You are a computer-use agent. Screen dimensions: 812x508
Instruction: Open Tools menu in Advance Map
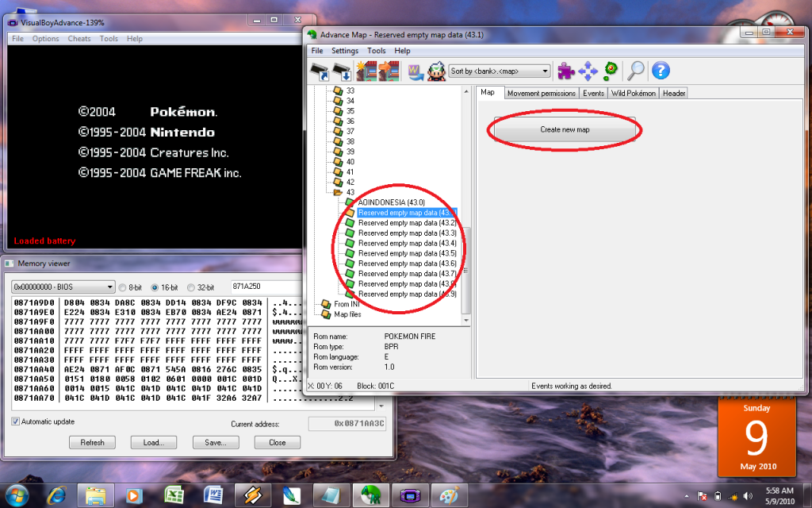pos(377,51)
